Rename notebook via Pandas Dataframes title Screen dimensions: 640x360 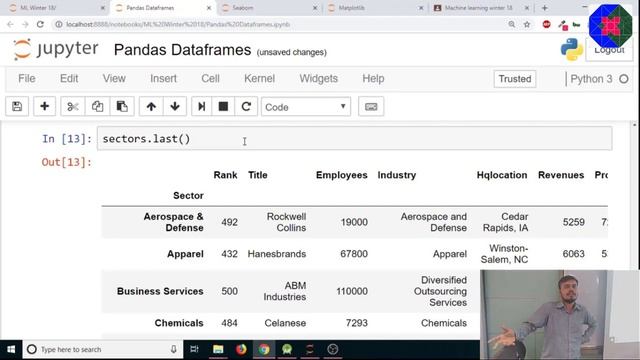(x=182, y=50)
